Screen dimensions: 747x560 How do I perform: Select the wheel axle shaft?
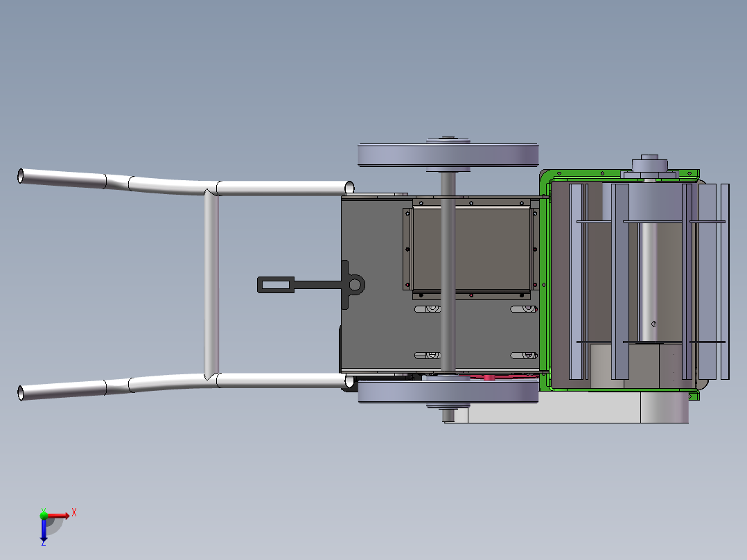click(448, 272)
